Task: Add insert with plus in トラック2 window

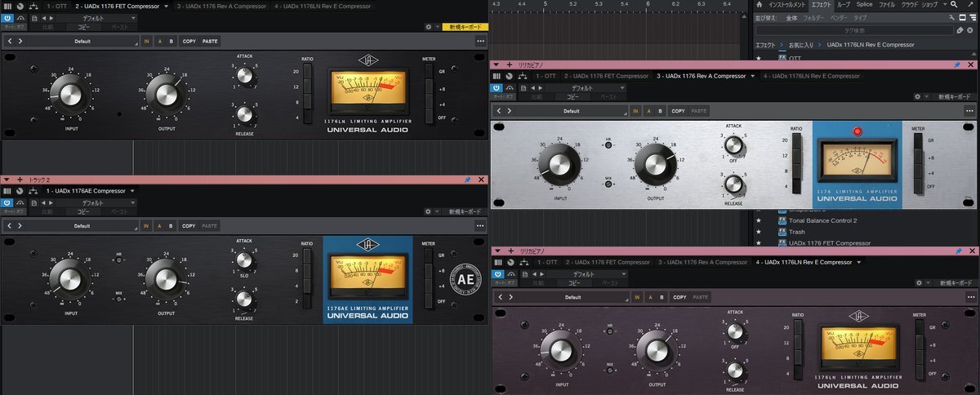Action: click(20, 179)
